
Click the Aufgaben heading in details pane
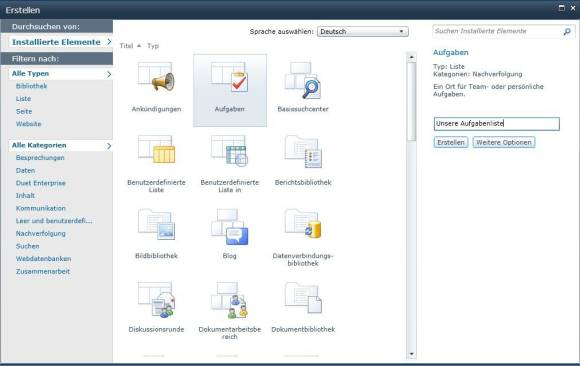pos(451,52)
